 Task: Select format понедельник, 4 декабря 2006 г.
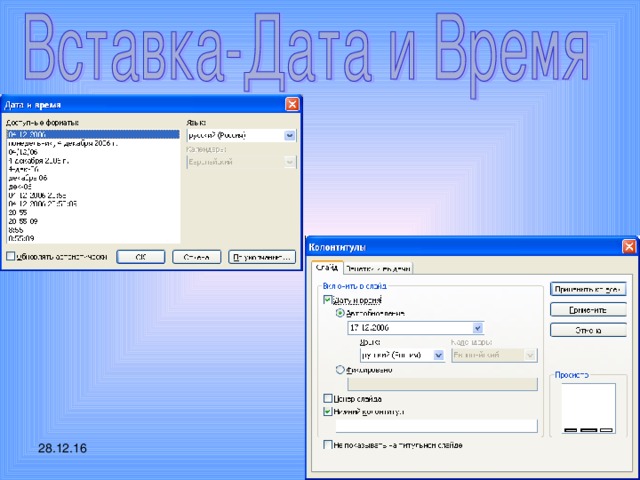click(x=93, y=143)
